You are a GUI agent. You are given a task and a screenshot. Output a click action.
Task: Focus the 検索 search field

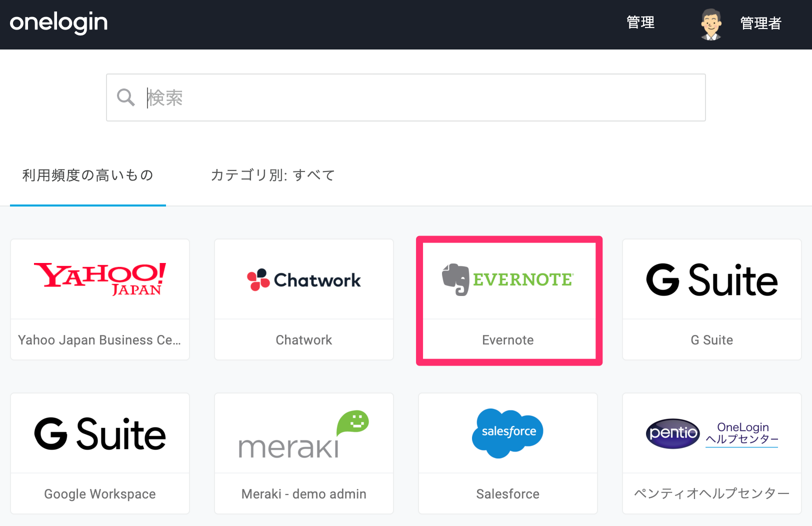[405, 97]
